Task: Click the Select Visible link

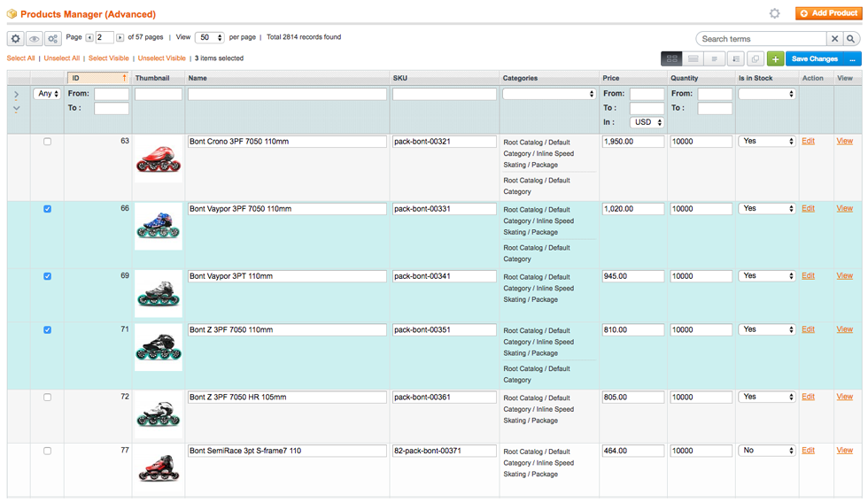Action: tap(108, 58)
